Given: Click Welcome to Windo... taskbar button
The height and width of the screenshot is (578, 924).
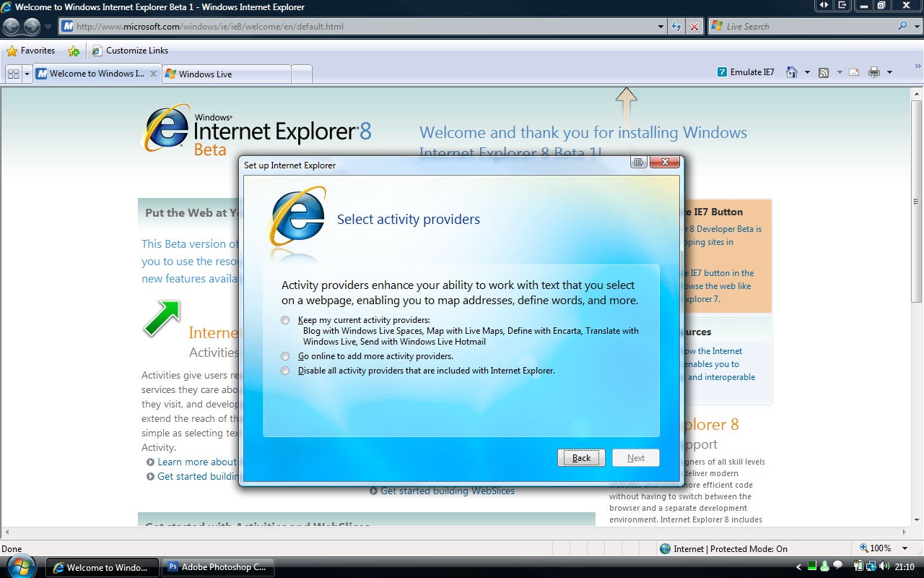Looking at the screenshot, I should pos(101,567).
